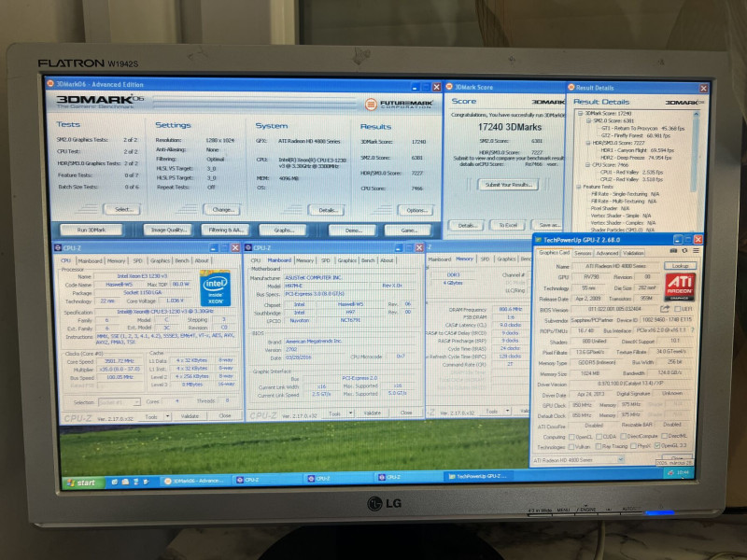Click the Windows Start button
Image resolution: width=747 pixels, height=560 pixels.
pos(81,483)
